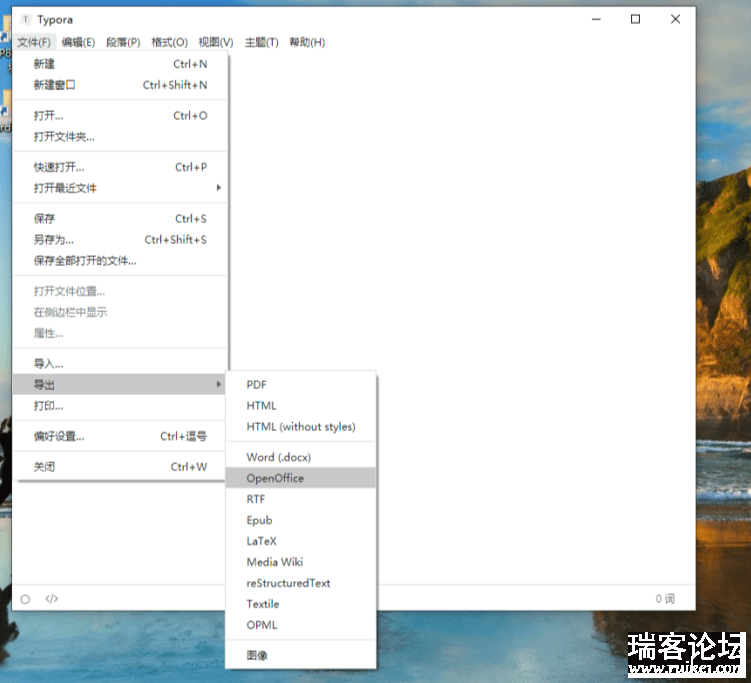Screen dimensions: 751x683
Task: Maximize the Typora window
Action: click(x=636, y=19)
